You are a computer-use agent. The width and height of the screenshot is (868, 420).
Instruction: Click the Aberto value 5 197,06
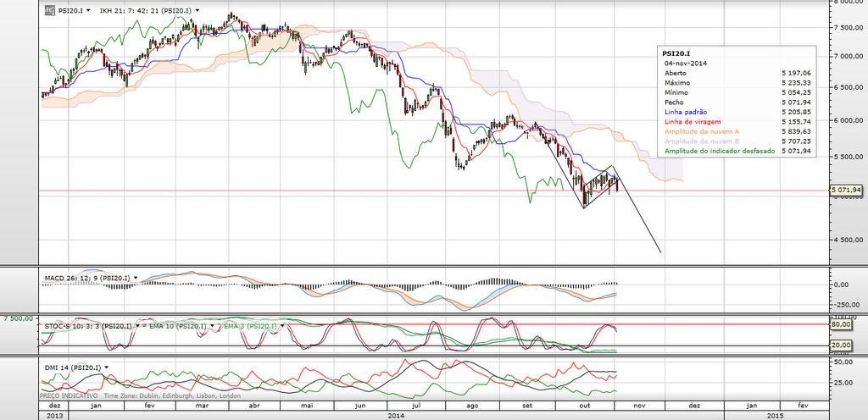(x=796, y=73)
